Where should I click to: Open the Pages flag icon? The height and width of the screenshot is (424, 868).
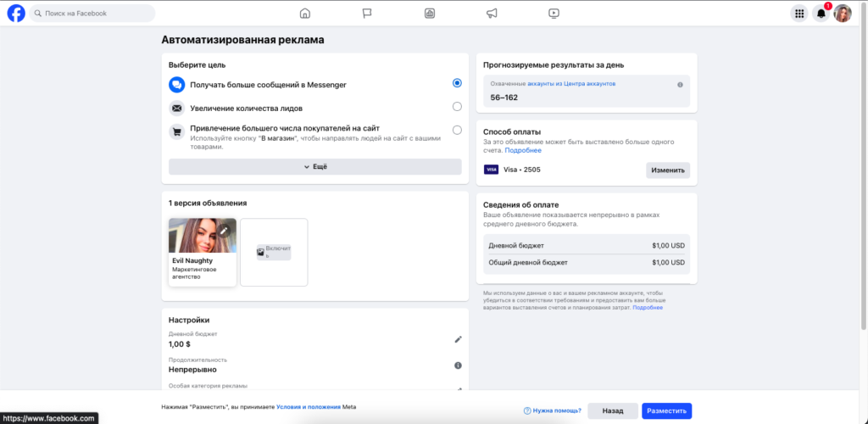point(367,14)
